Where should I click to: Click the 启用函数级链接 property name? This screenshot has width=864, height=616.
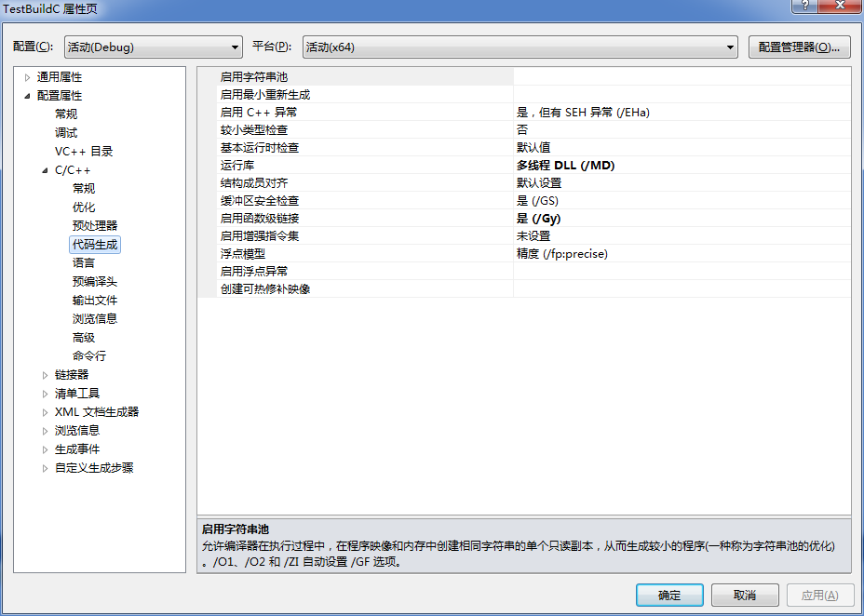click(x=260, y=218)
